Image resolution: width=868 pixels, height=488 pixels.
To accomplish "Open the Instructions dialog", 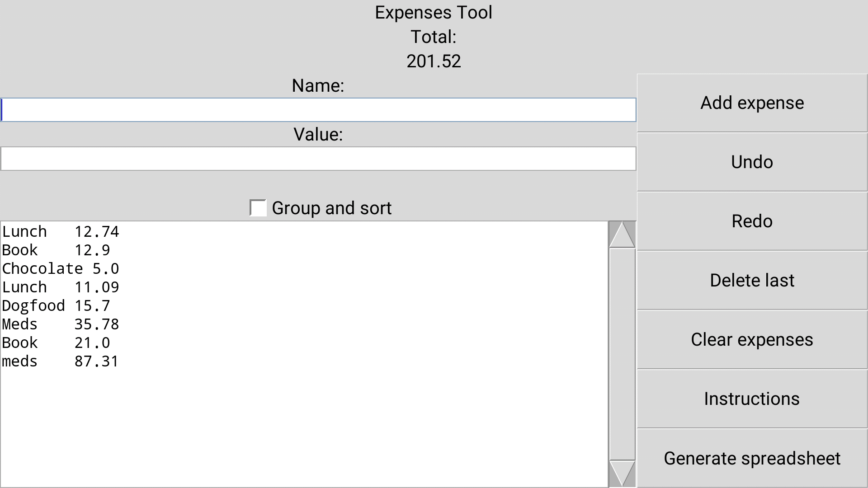I will point(752,398).
